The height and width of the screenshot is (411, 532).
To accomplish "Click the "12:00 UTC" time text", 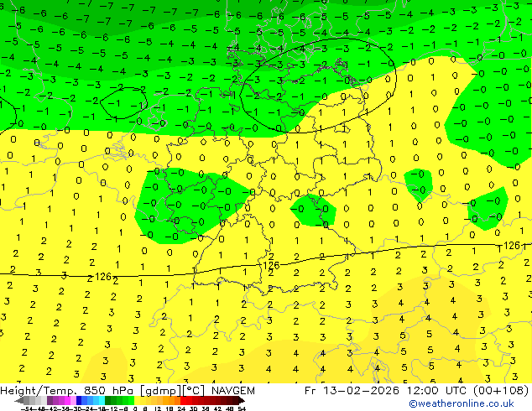I will pos(436,391).
